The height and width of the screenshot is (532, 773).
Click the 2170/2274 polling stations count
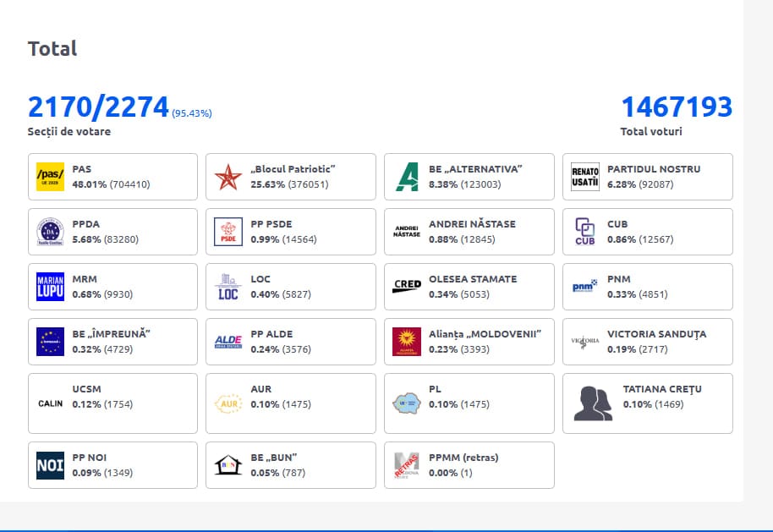pos(98,107)
